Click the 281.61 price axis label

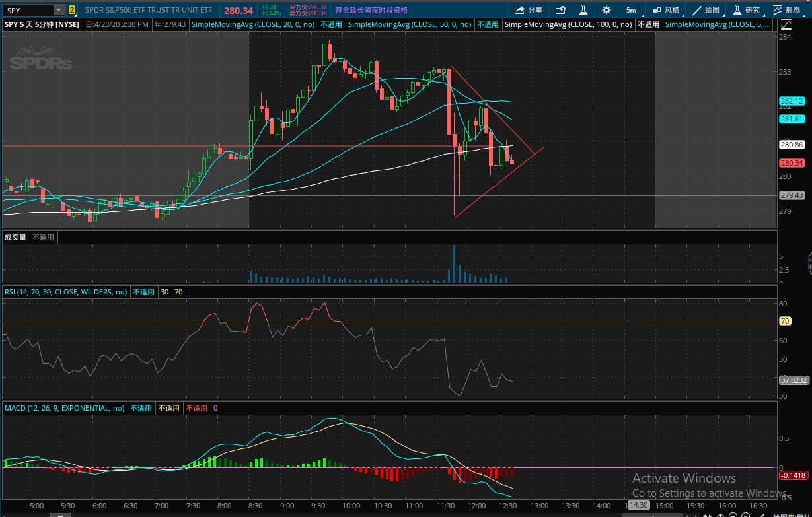click(792, 119)
